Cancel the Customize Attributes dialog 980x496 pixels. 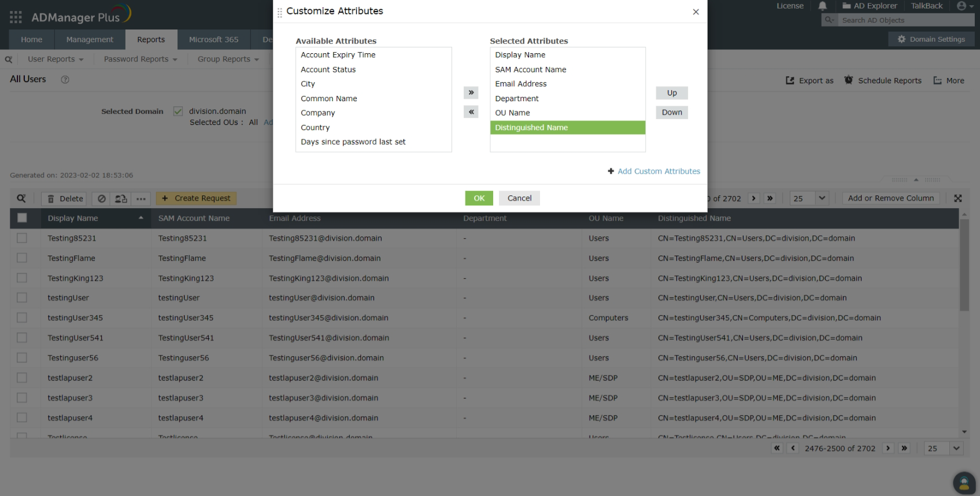tap(519, 198)
